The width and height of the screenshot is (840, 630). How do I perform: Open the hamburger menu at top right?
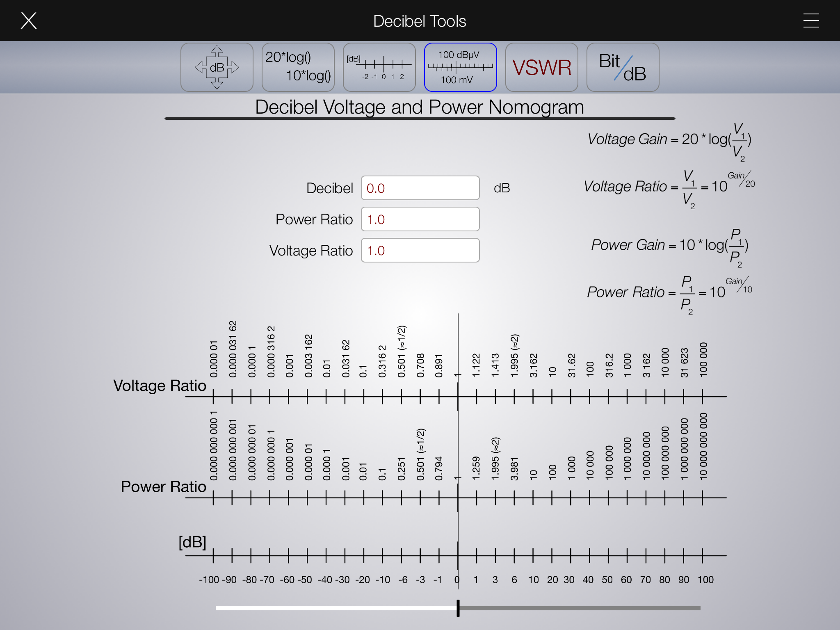[x=811, y=21]
